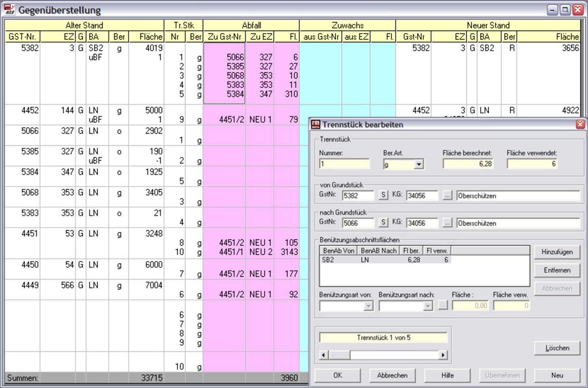Image resolution: width=588 pixels, height=388 pixels.
Task: Click the Trennstück scrollbar left arrow
Action: coord(324,355)
